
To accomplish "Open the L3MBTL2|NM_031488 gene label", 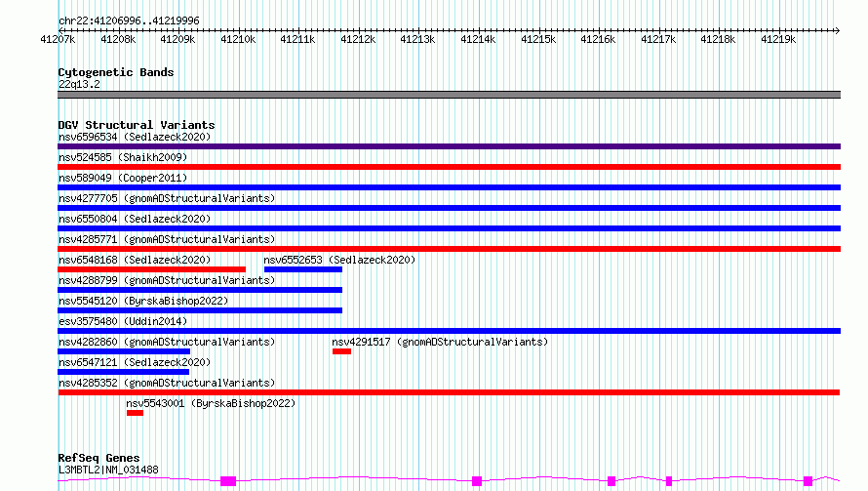I will coord(108,470).
